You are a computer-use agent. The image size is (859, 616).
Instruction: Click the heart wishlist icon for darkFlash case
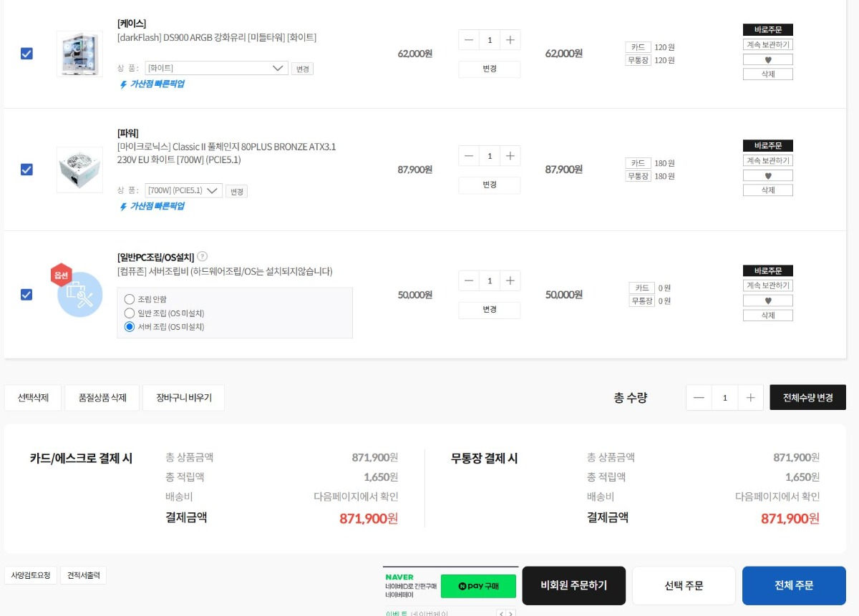(767, 59)
